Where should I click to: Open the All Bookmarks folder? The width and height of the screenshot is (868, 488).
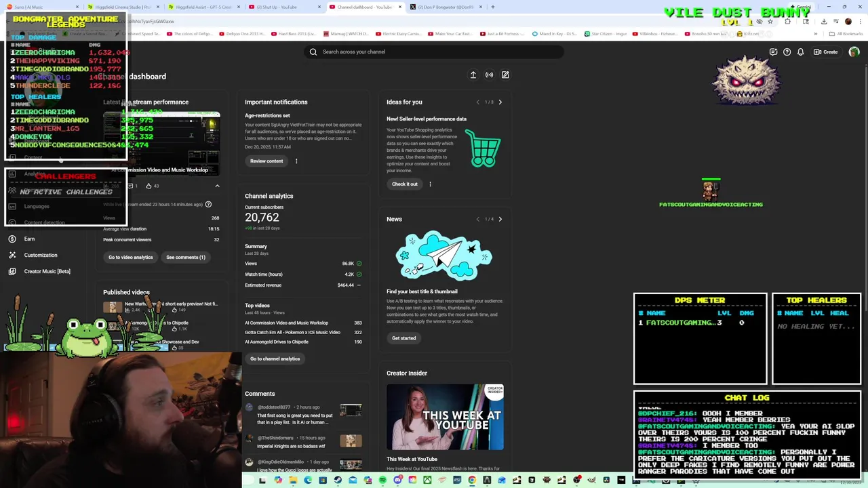pyautogui.click(x=846, y=33)
